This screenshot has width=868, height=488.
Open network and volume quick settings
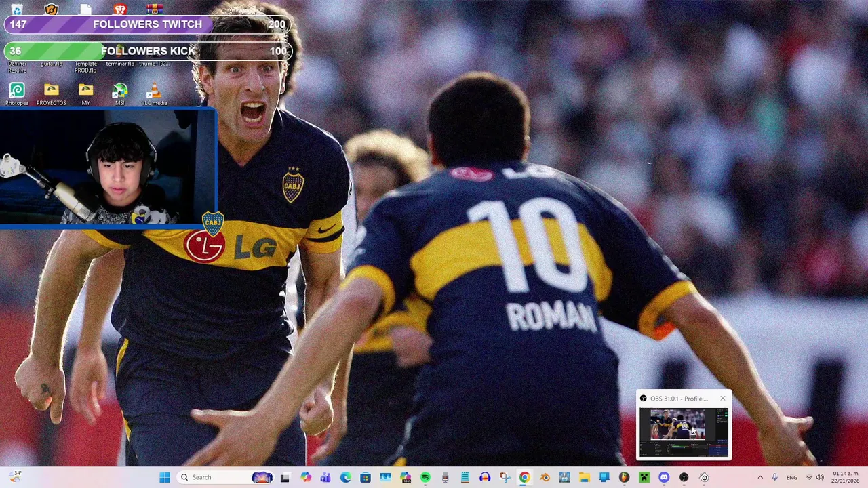[814, 477]
